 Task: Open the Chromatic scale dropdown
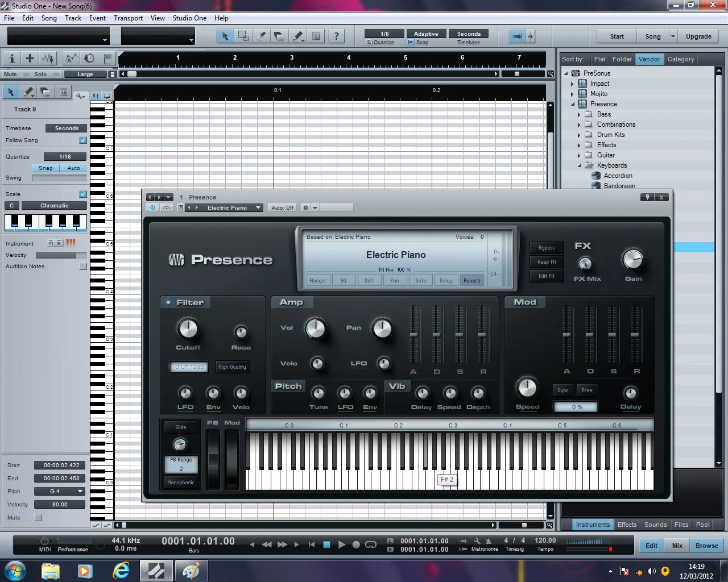click(54, 206)
